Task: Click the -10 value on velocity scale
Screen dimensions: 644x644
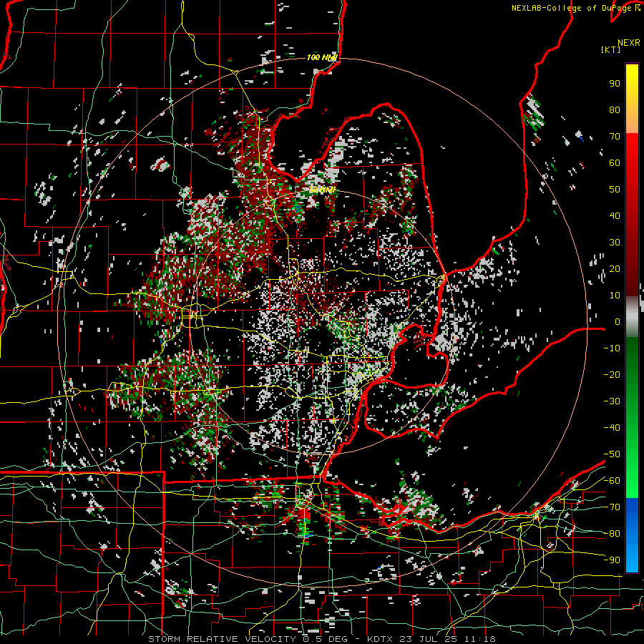Action: point(612,348)
